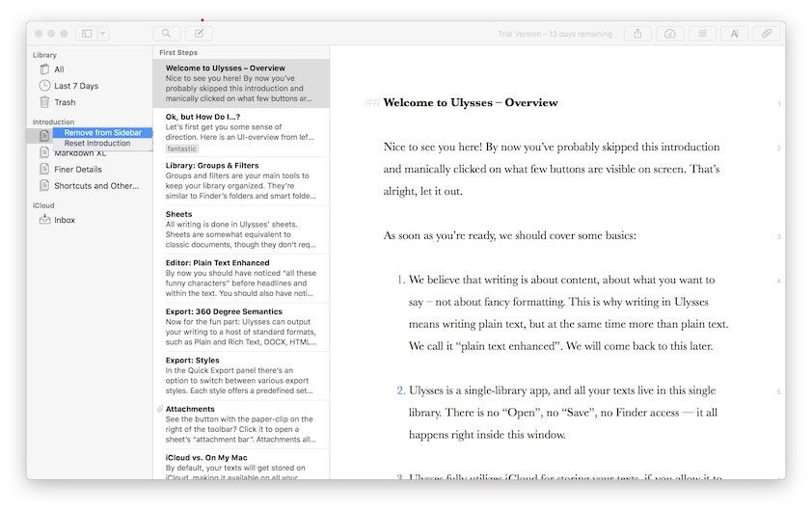The width and height of the screenshot is (812, 511).
Task: Click the 'fantastic' keyword tag
Action: 181,148
